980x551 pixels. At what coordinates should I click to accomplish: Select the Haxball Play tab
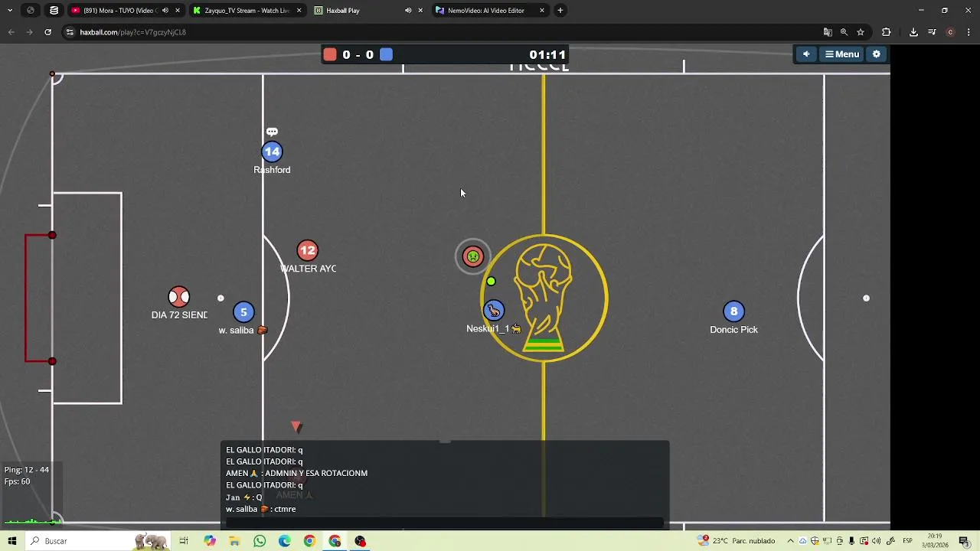pos(367,11)
